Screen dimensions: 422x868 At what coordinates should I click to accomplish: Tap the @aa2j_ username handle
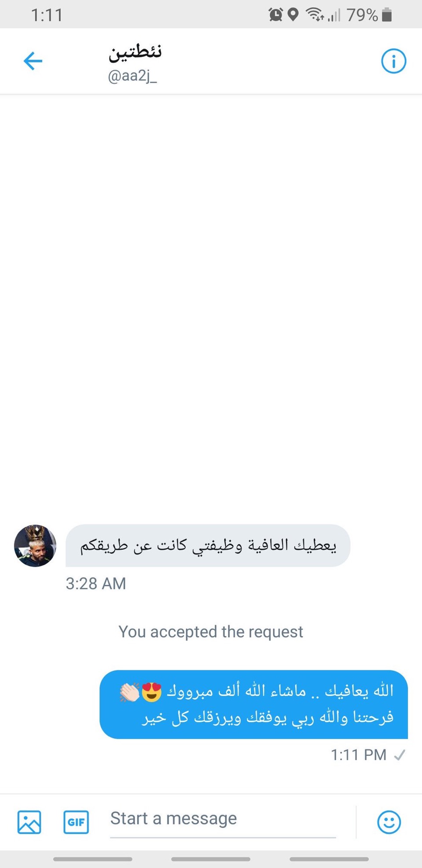point(132,76)
